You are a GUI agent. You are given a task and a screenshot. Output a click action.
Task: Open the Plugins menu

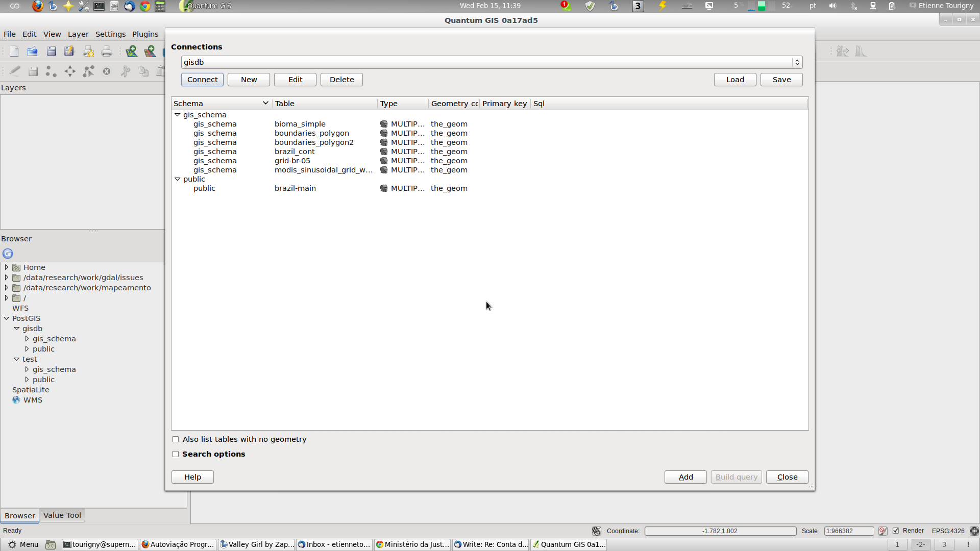click(145, 34)
